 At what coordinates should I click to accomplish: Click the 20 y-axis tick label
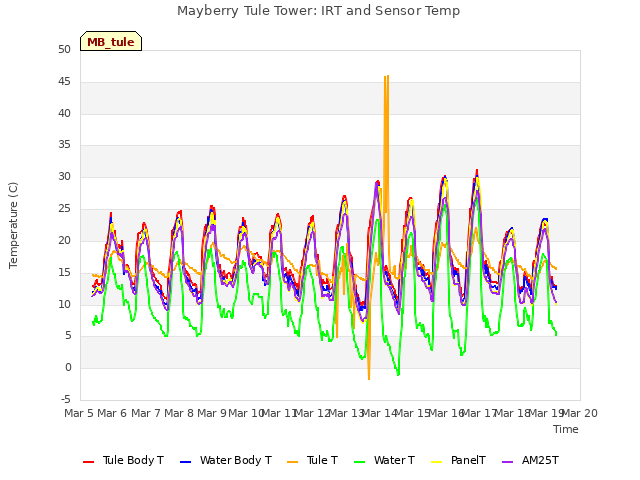64,241
